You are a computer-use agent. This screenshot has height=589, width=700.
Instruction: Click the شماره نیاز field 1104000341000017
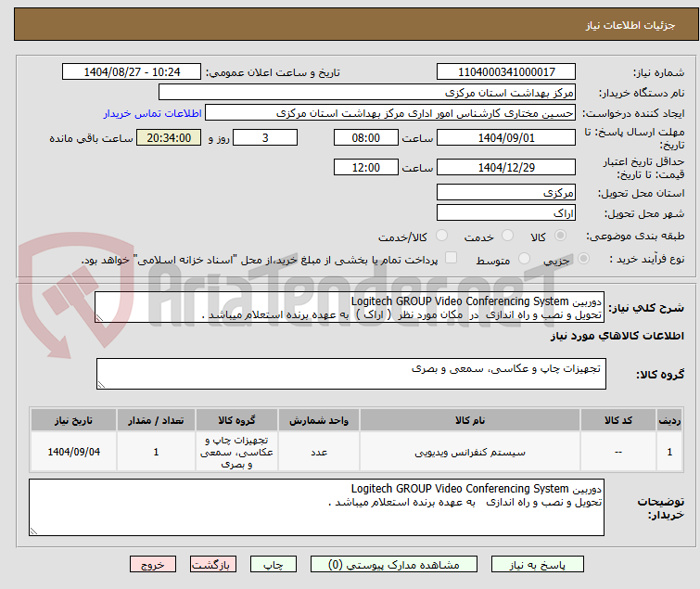click(506, 72)
